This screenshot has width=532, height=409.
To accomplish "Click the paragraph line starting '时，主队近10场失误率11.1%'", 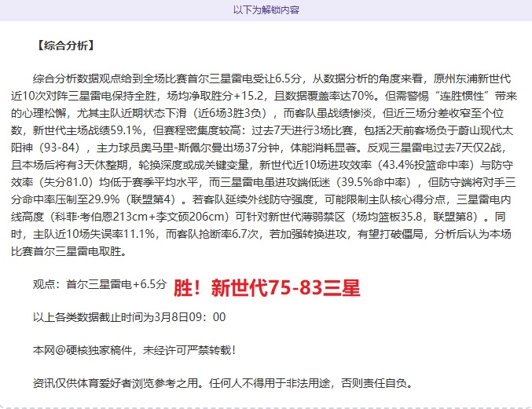I will coord(261,234).
